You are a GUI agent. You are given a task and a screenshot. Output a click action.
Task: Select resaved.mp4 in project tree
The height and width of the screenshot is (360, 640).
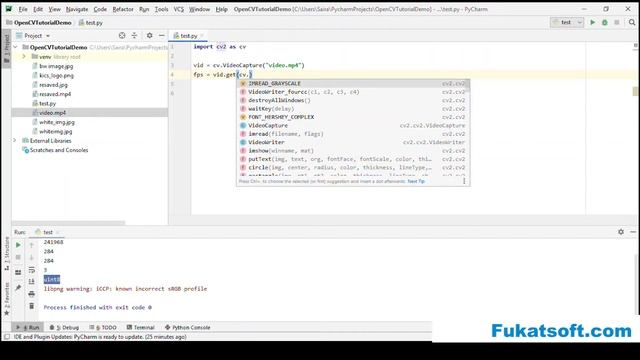[x=55, y=94]
